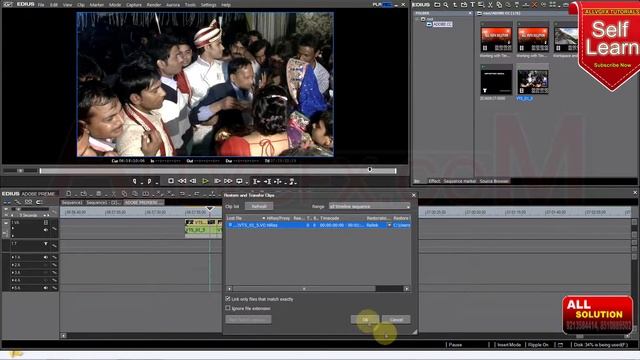This screenshot has width=640, height=360.
Task: Click the scissors cut icon in bin toolbar
Action: 490,4
